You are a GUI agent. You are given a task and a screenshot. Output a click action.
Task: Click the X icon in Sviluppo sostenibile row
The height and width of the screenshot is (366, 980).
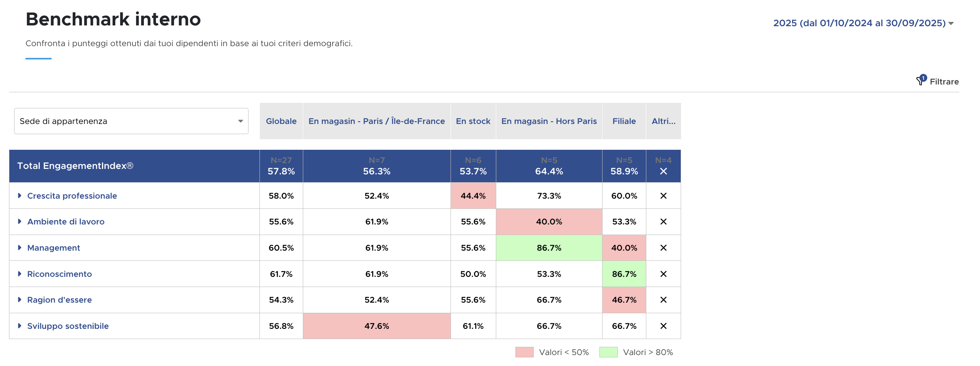(663, 326)
